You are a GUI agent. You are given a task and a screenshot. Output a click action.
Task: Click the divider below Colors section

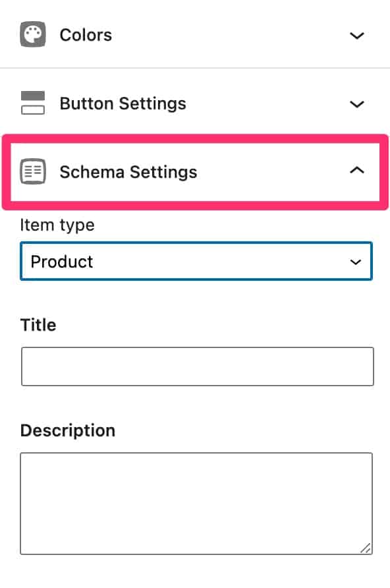(x=195, y=69)
